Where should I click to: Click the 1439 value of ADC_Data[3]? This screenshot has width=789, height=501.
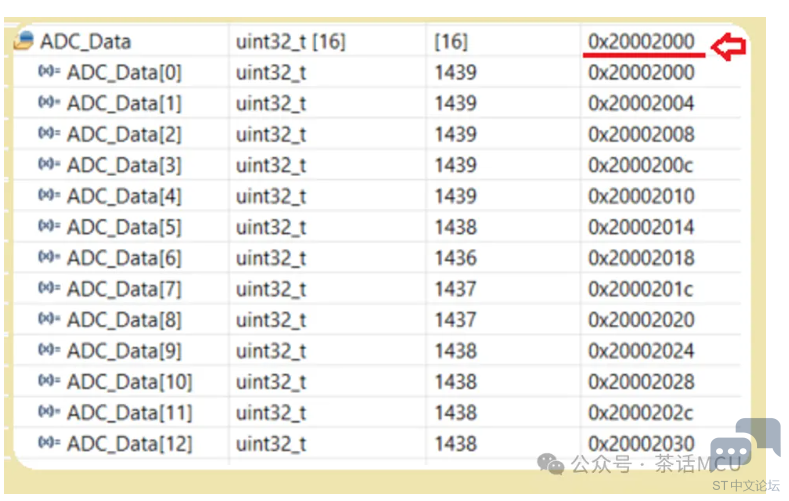click(455, 165)
